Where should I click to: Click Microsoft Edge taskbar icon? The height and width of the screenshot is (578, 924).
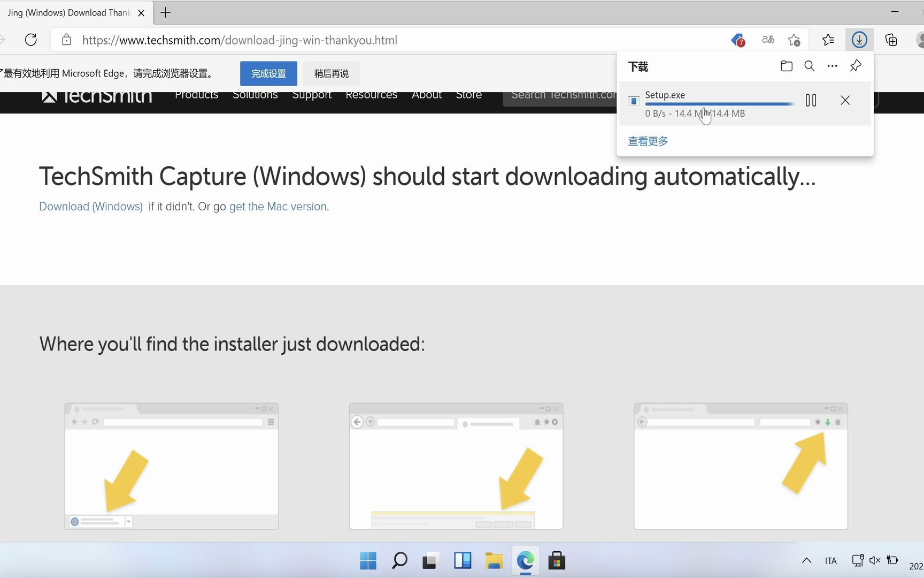(x=526, y=560)
